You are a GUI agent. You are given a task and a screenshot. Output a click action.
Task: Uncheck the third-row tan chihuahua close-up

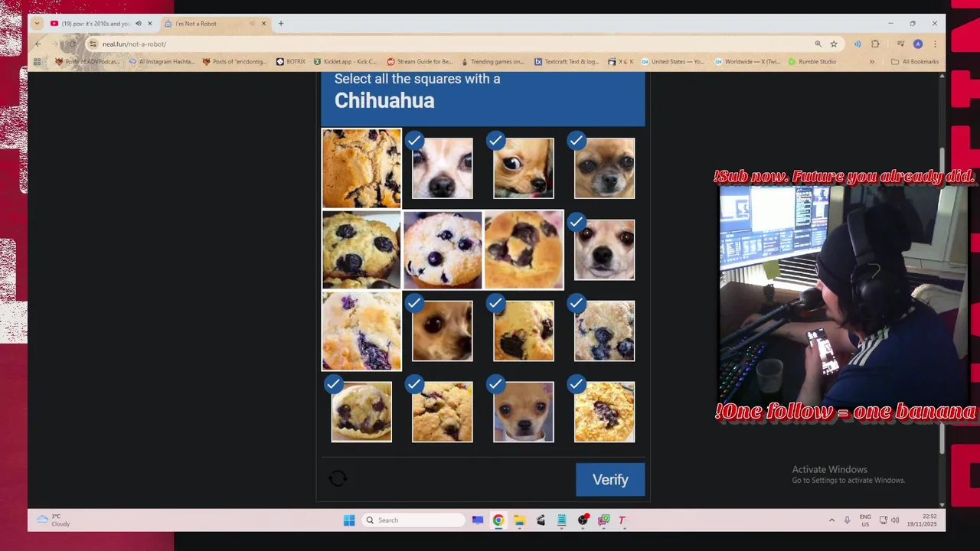(x=443, y=331)
